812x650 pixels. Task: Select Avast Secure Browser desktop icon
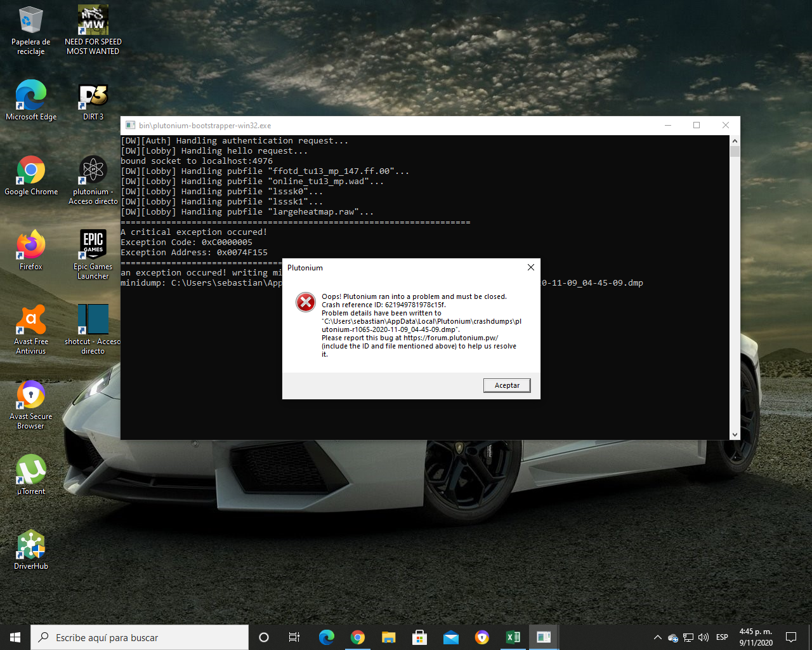(x=30, y=405)
